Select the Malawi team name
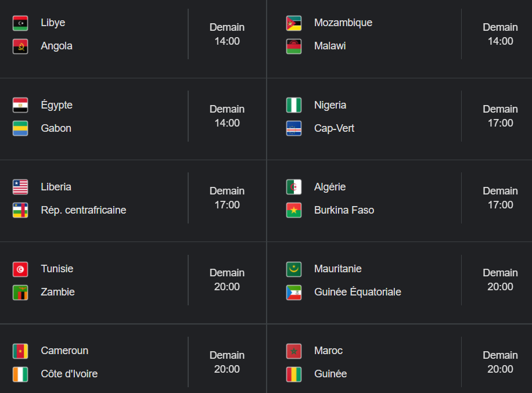Screen dimensions: 532x393 [330, 46]
